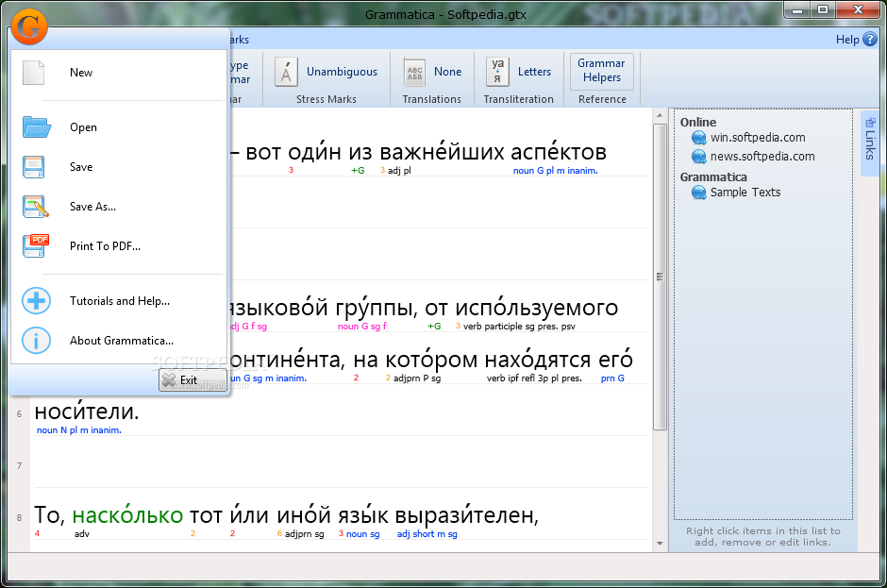Click the blue Help question mark icon
The width and height of the screenshot is (887, 588).
tap(870, 39)
